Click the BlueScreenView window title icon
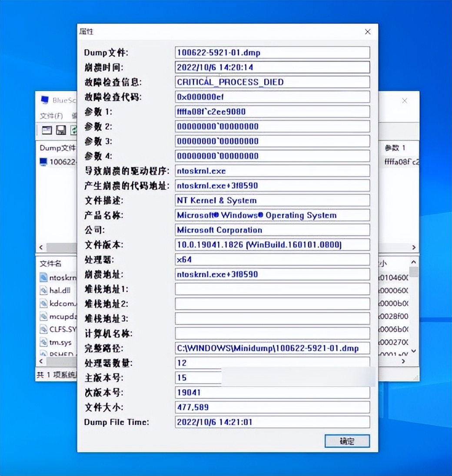This screenshot has width=452, height=476. point(44,100)
